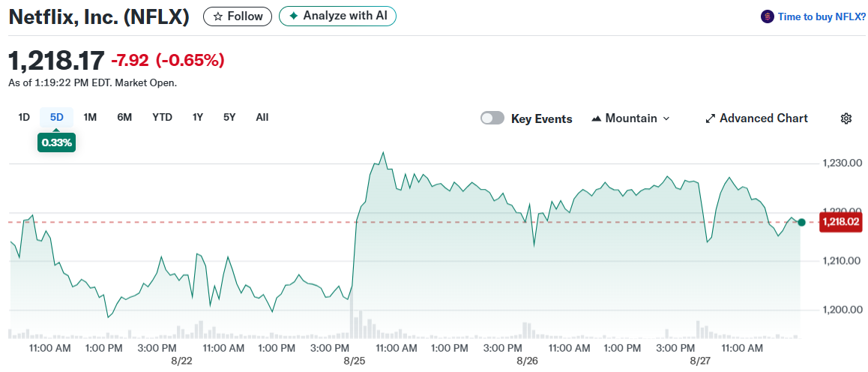
Task: Click the -7.92 price change value
Action: [130, 60]
